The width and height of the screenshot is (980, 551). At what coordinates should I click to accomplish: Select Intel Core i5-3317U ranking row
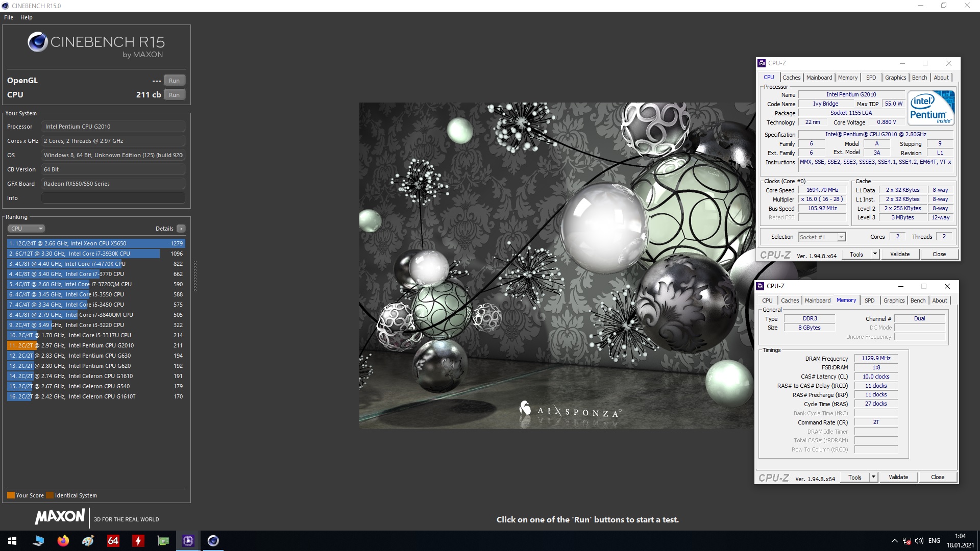pyautogui.click(x=96, y=335)
